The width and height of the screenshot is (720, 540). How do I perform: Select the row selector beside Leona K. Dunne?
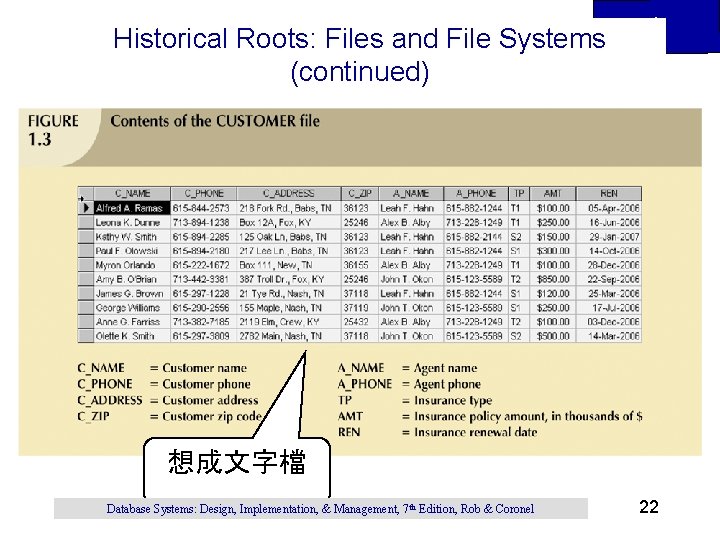pos(86,222)
